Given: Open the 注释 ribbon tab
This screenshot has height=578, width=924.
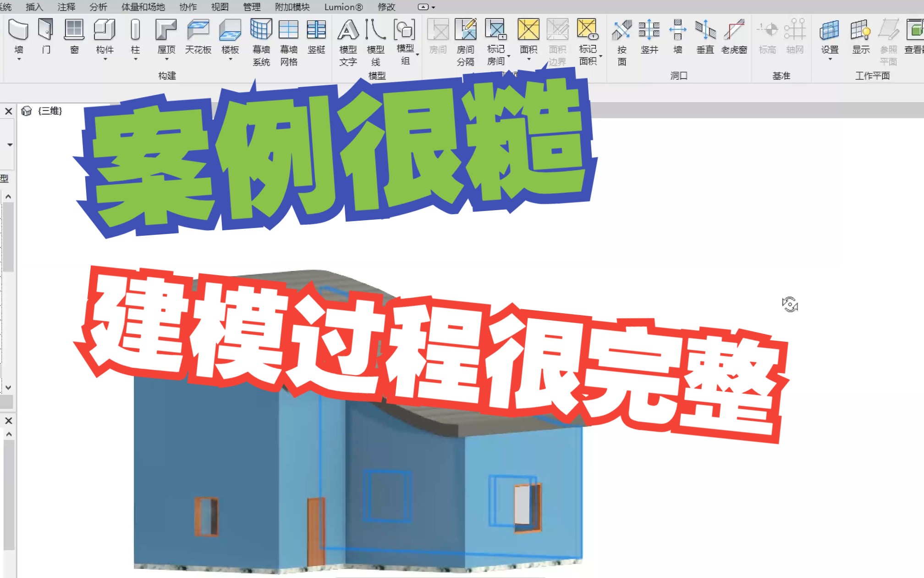Looking at the screenshot, I should 66,7.
